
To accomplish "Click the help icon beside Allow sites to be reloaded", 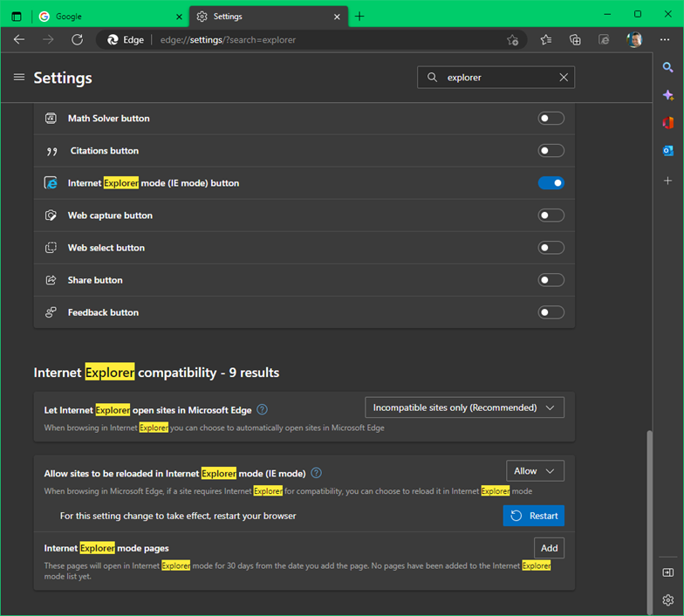I will (x=316, y=473).
